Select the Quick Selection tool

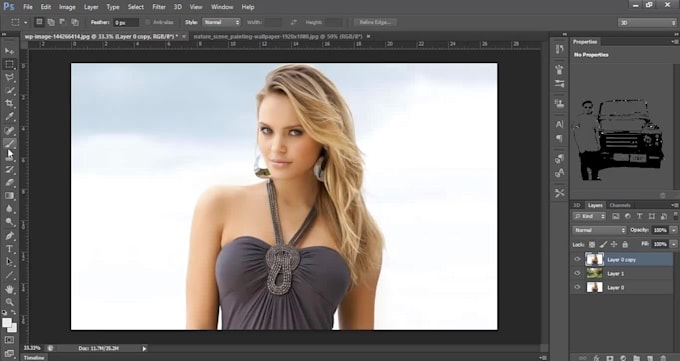click(10, 91)
